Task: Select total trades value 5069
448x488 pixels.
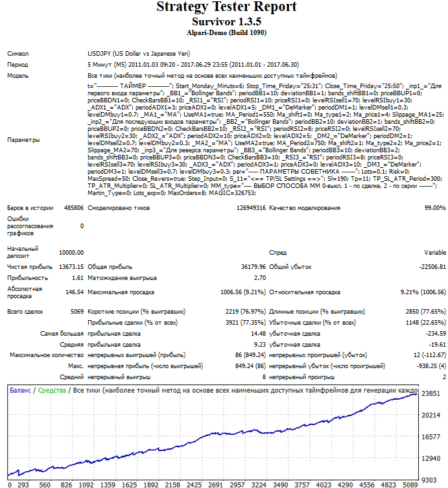Action: click(x=77, y=312)
